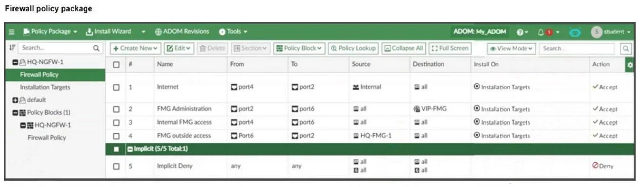Screen dimensions: 644x187
Task: Open the Tools menu
Action: coord(233,32)
